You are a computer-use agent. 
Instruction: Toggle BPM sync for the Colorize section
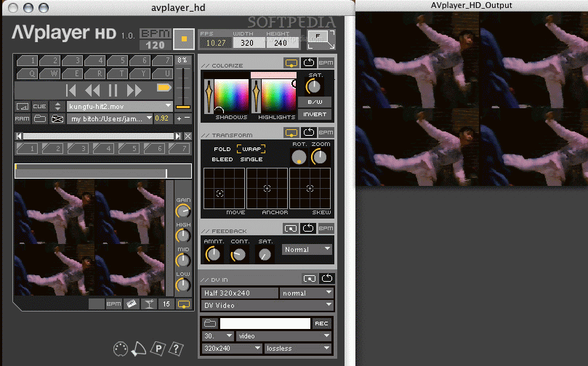tap(326, 62)
